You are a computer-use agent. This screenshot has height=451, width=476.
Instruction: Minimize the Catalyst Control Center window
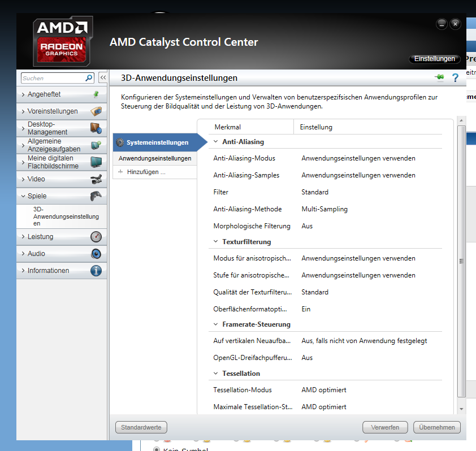(442, 24)
